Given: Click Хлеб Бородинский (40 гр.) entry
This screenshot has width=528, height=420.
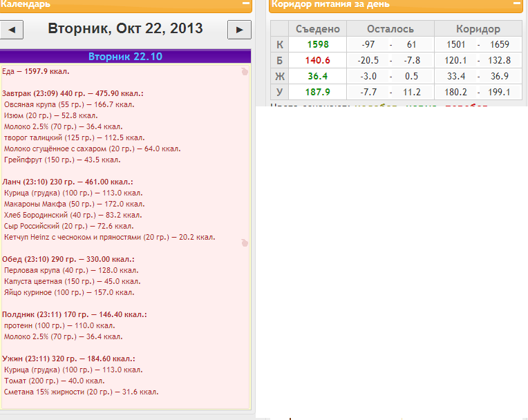Looking at the screenshot, I should [73, 215].
